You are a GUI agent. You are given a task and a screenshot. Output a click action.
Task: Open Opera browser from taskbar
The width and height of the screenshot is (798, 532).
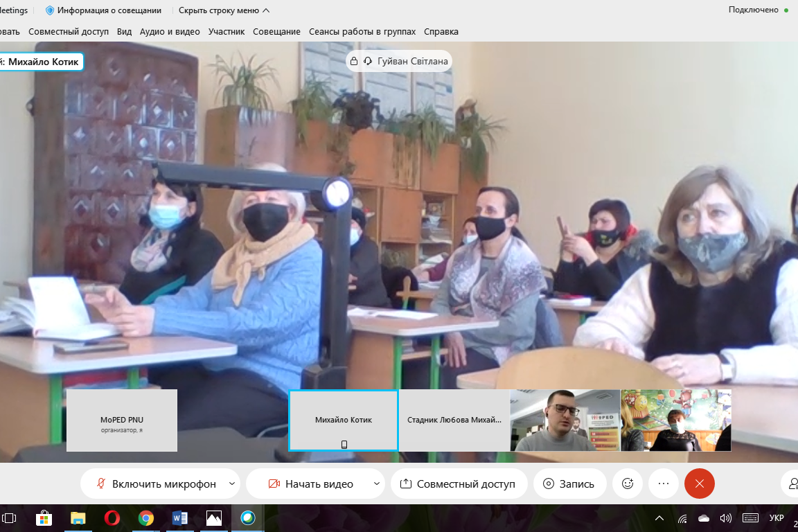(x=112, y=518)
